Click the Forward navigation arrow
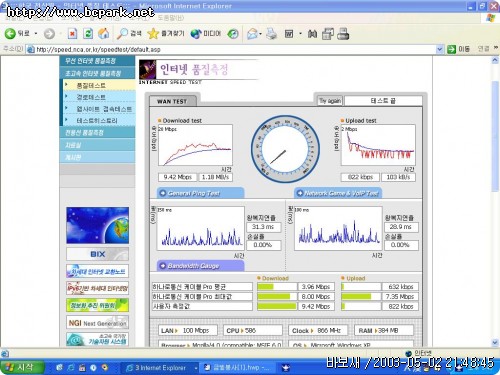 pos(49,34)
